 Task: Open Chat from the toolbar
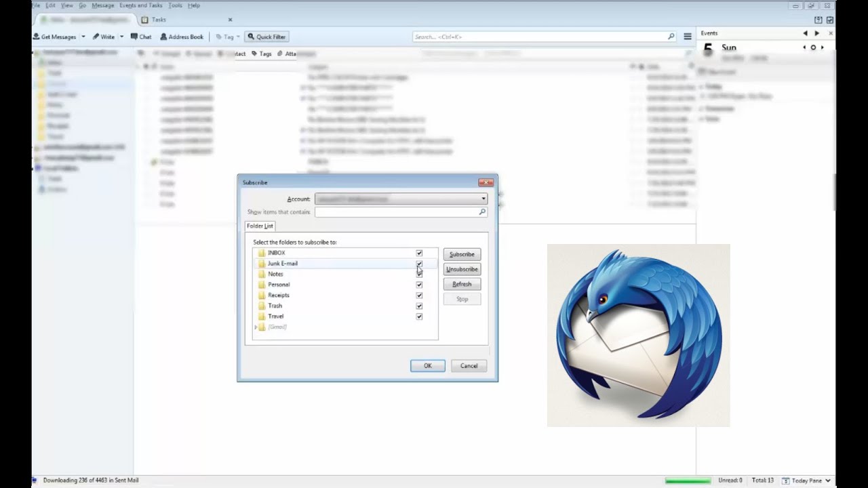[x=141, y=37]
